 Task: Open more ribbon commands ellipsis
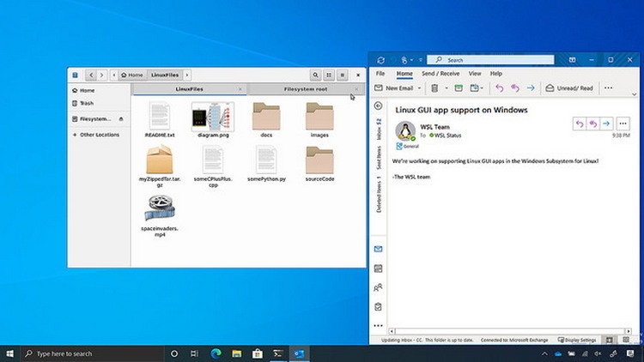point(608,88)
